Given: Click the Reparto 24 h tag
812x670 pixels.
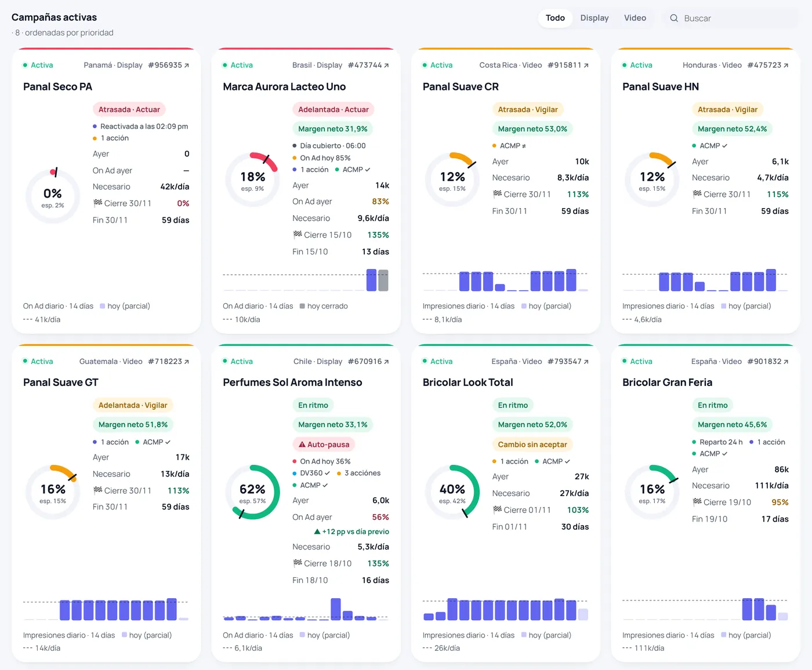Looking at the screenshot, I should click(717, 442).
